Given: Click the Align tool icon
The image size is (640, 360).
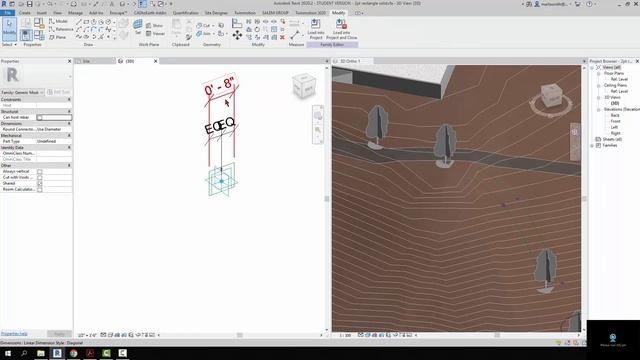Looking at the screenshot, I should click(237, 23).
